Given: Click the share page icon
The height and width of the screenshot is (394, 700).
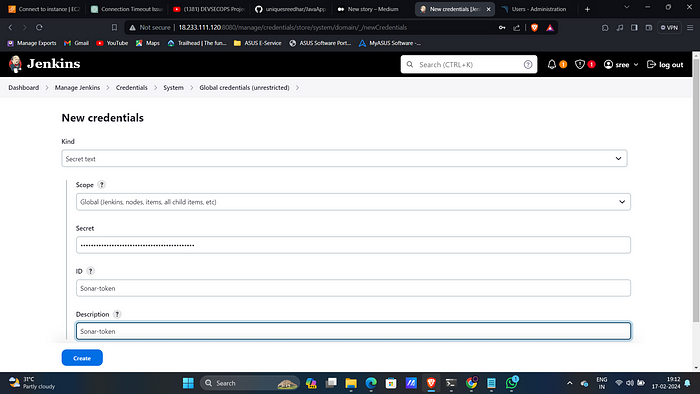Looking at the screenshot, I should pyautogui.click(x=517, y=27).
